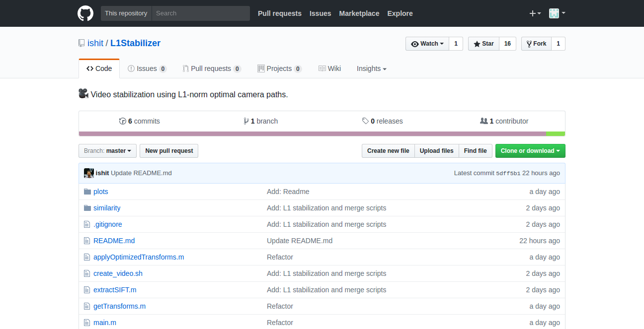644x329 pixels.
Task: Click the file icon beside .gitignore
Action: click(87, 224)
